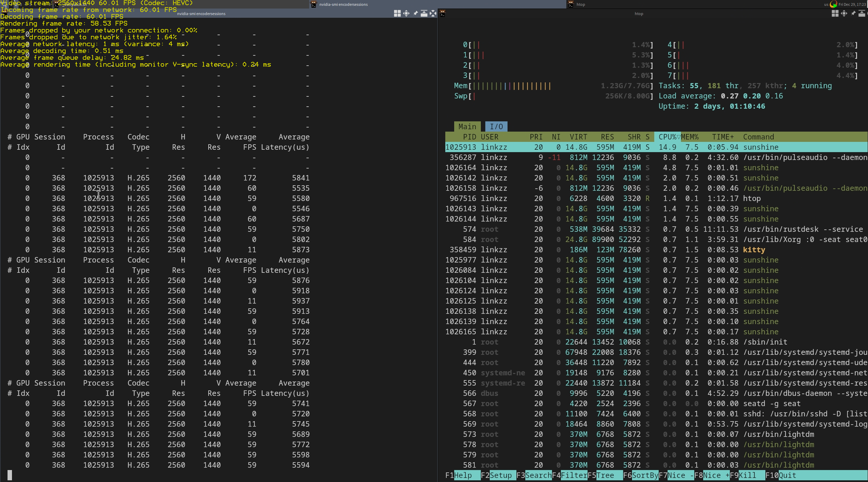The image size is (868, 482).
Task: Click the pin icon in the nvidia-smi window titlebar
Action: (x=415, y=13)
